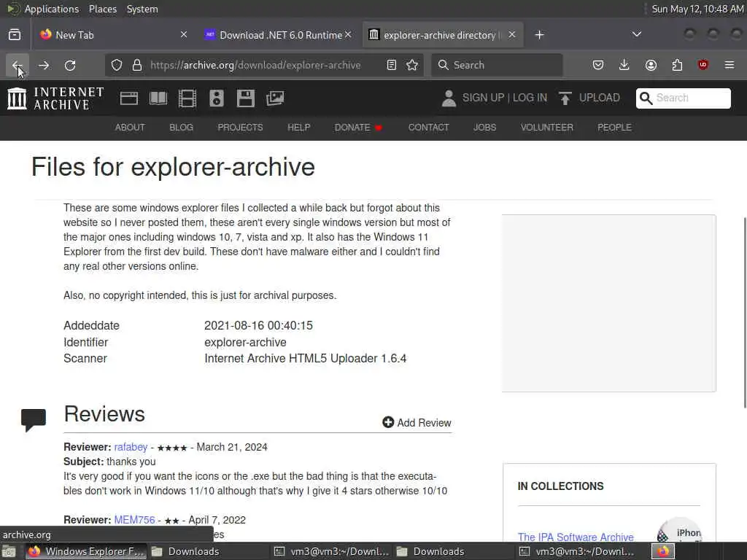Open the ABOUT nav link

coord(130,128)
